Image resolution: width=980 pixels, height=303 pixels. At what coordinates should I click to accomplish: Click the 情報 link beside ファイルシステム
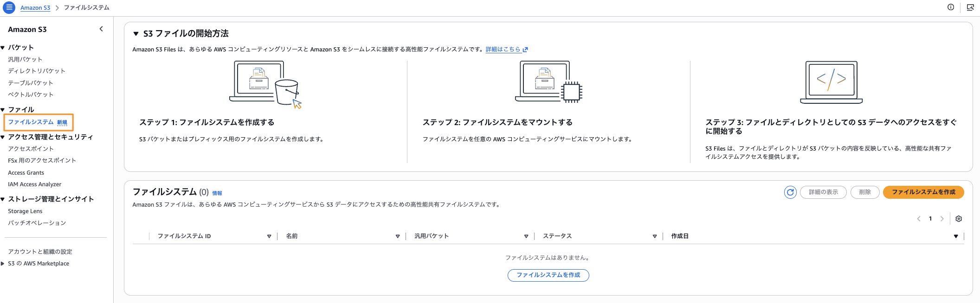pos(217,193)
